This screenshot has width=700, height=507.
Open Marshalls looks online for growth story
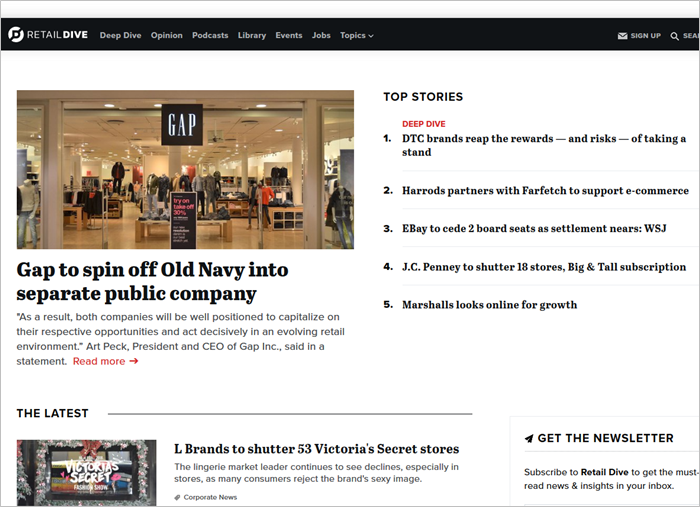click(x=489, y=305)
